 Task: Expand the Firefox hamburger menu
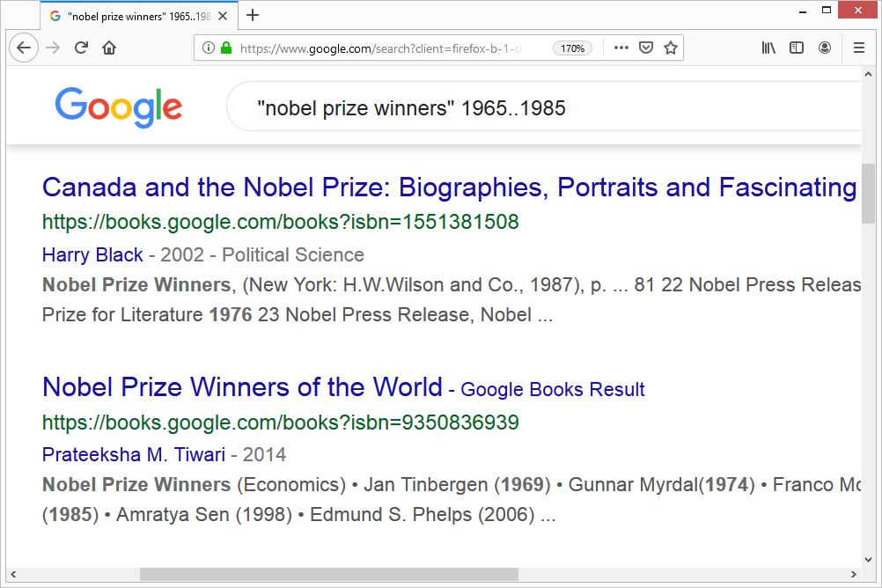[859, 48]
